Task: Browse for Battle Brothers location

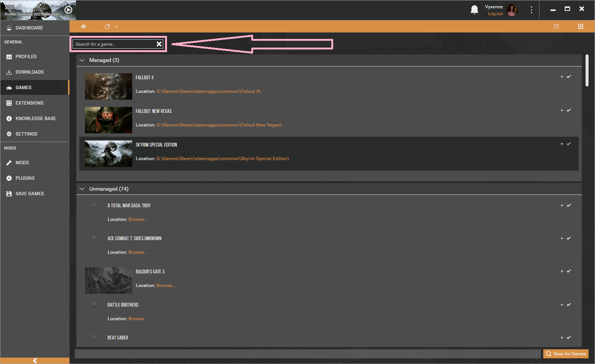Action: pyautogui.click(x=138, y=319)
